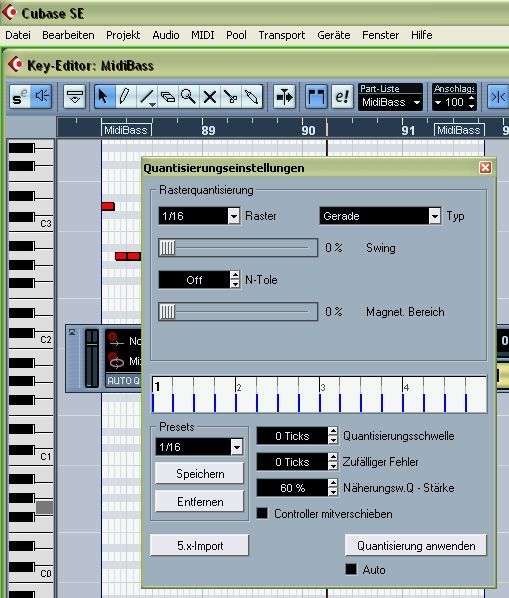Click the read automation icon in track strip
Viewport: 509px width, 598px height.
tap(116, 339)
